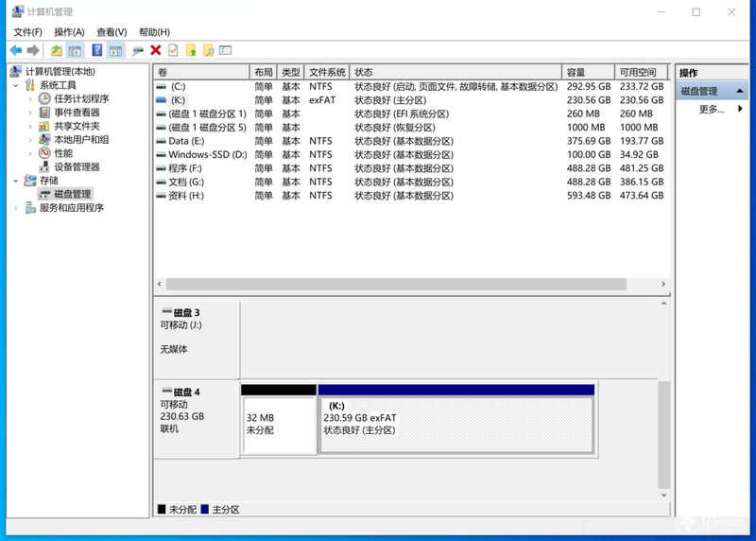The image size is (756, 541).
Task: Collapse the 磁盘管理 actions header
Action: click(x=740, y=91)
